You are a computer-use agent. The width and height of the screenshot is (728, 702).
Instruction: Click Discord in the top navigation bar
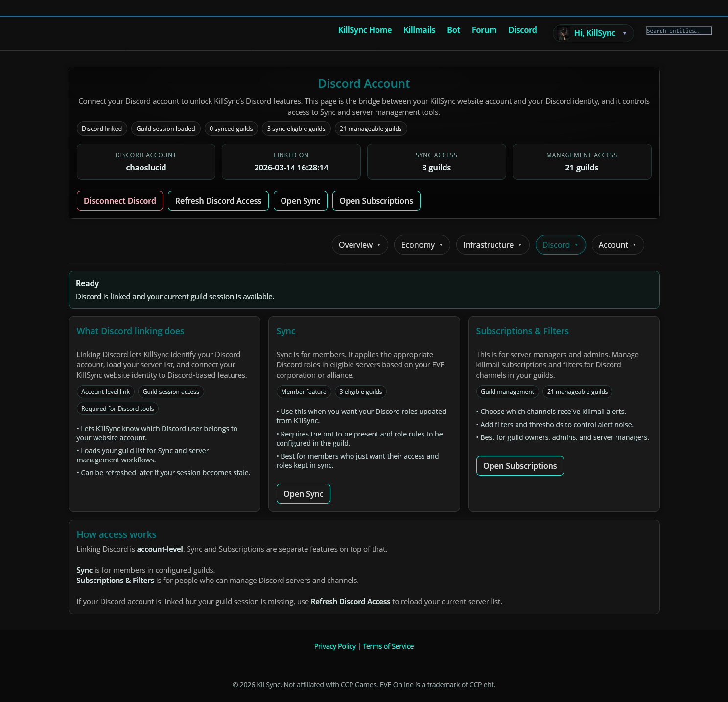522,30
